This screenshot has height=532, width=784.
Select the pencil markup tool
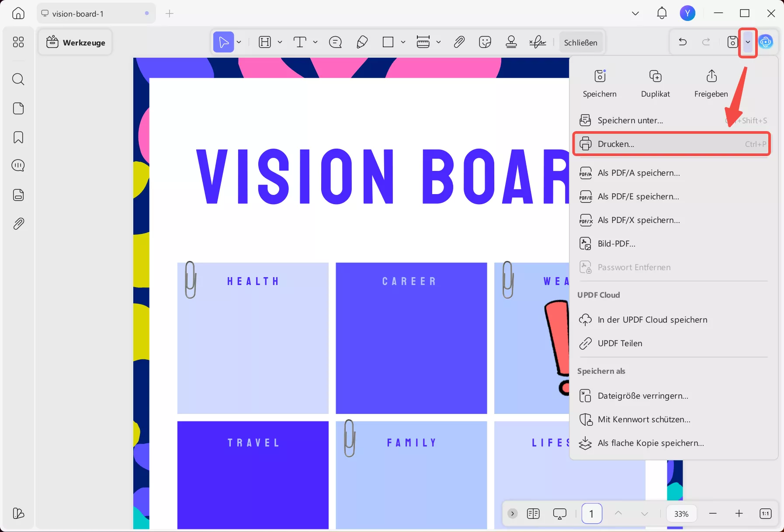coord(362,42)
